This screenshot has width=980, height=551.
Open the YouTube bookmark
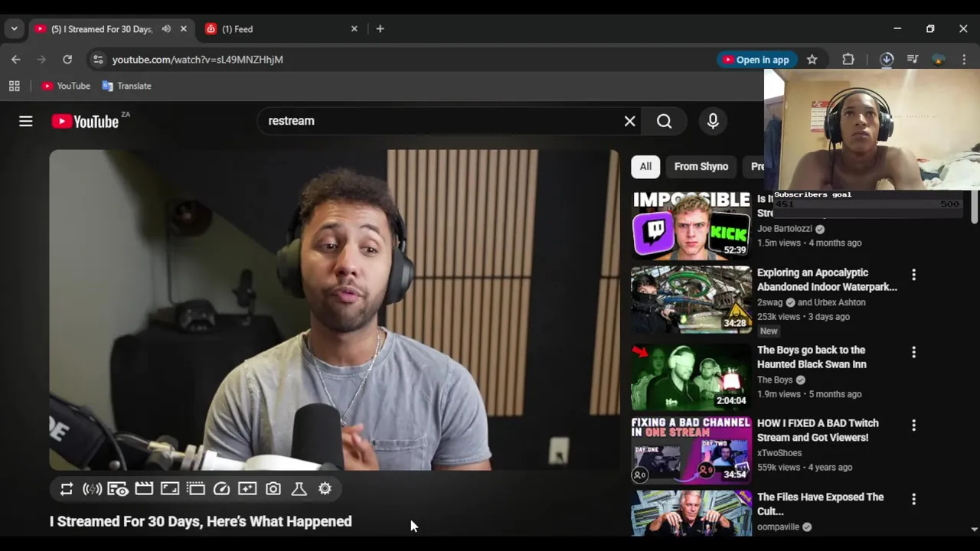pyautogui.click(x=66, y=86)
